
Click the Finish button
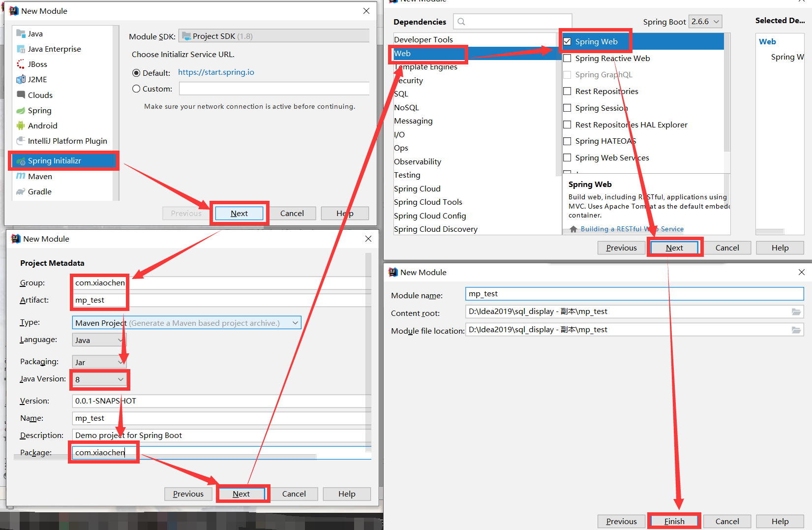pos(674,521)
